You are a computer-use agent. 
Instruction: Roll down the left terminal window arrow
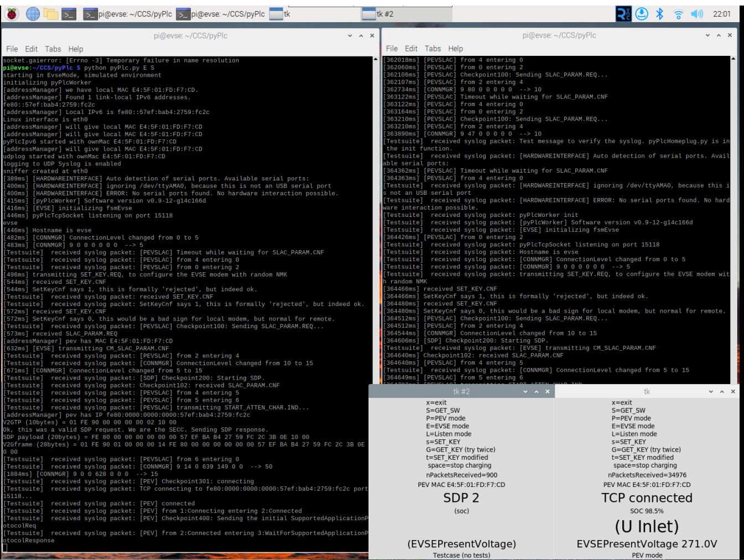pos(350,35)
